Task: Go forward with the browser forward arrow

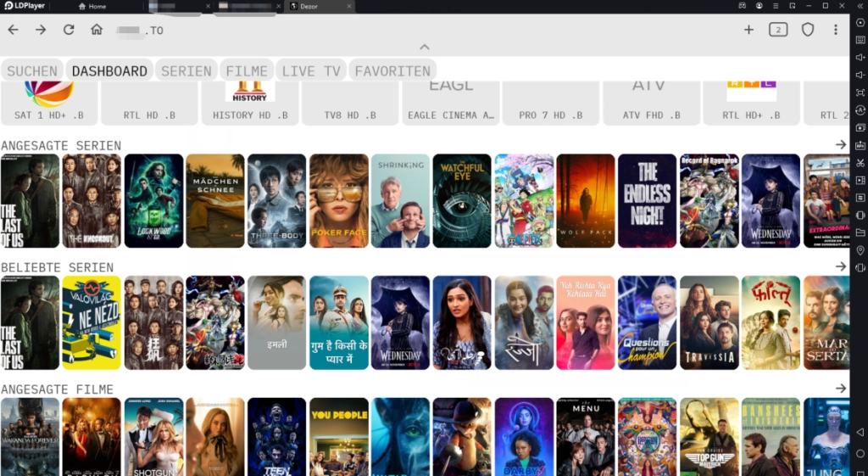Action: click(41, 30)
